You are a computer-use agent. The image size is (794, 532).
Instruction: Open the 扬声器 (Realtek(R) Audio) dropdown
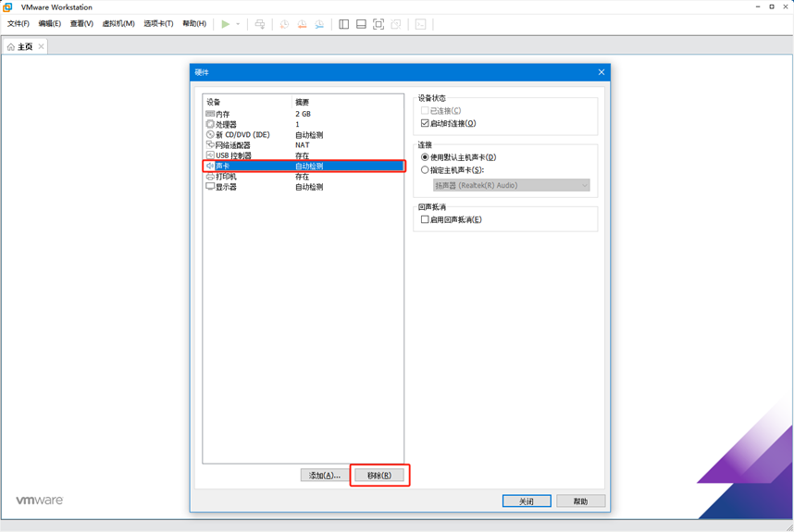[512, 185]
